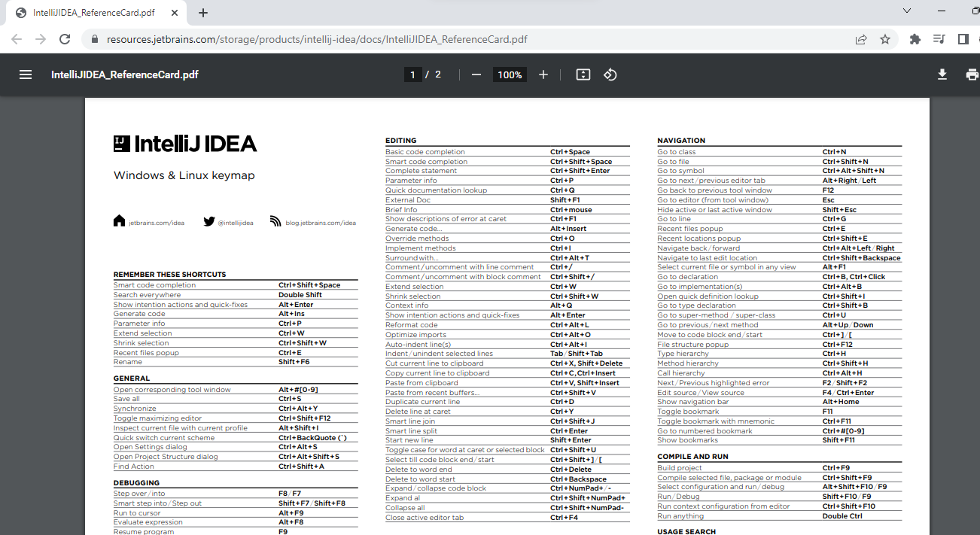Image resolution: width=980 pixels, height=535 pixels.
Task: Click the 'Run anything' entry
Action: click(680, 516)
